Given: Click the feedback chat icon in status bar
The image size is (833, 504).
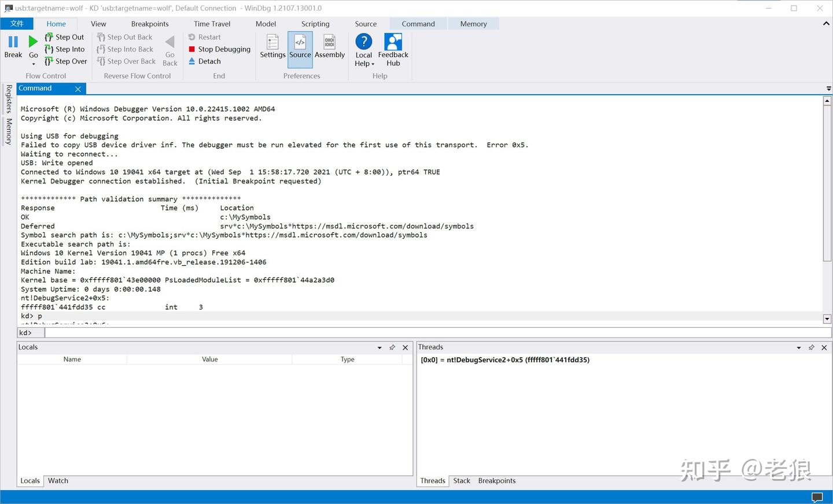Looking at the screenshot, I should point(817,497).
